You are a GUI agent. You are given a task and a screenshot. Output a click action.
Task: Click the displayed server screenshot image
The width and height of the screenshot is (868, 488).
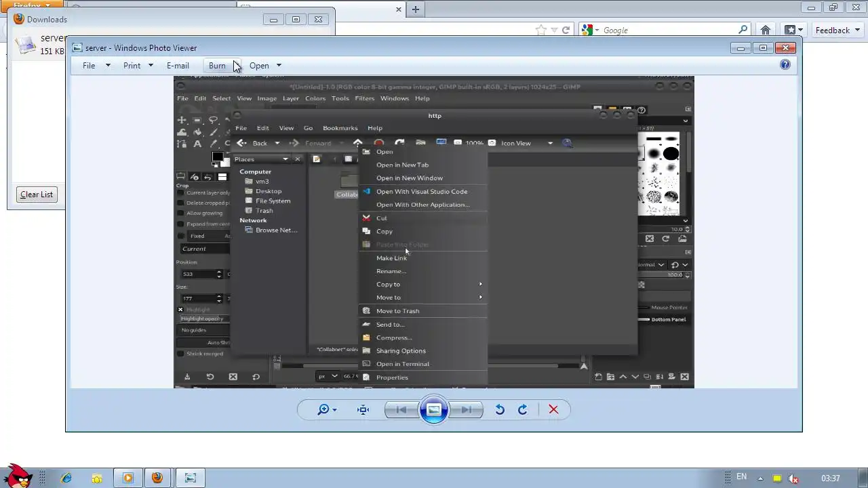point(434,232)
